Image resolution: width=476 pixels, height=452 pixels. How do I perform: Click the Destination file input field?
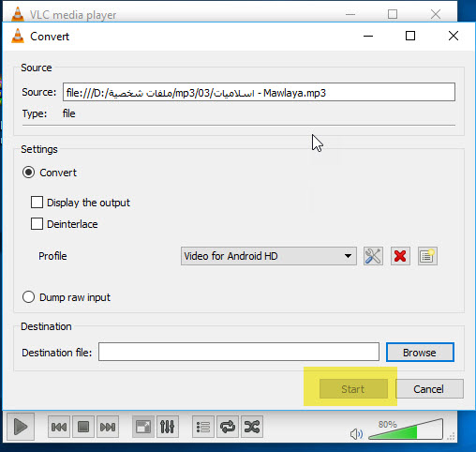(x=239, y=352)
